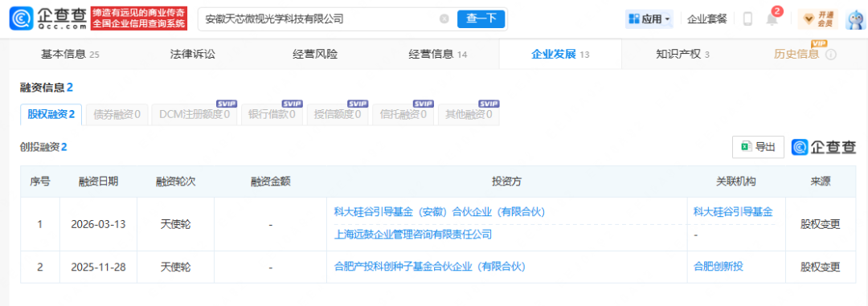Open investor 科大硅谷引导基金（安徽）合伙企业 link
The width and height of the screenshot is (868, 306).
[440, 212]
